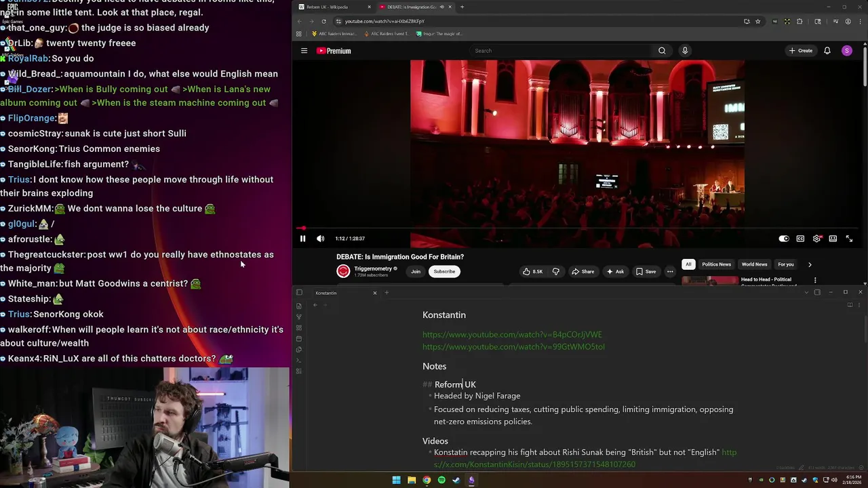Start voice search with microphone
This screenshot has height=488, width=868.
point(685,51)
